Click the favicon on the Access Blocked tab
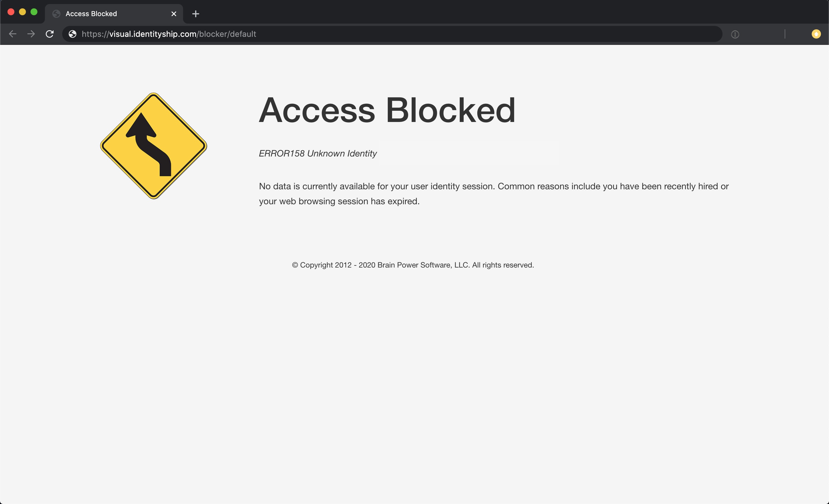 click(x=56, y=14)
